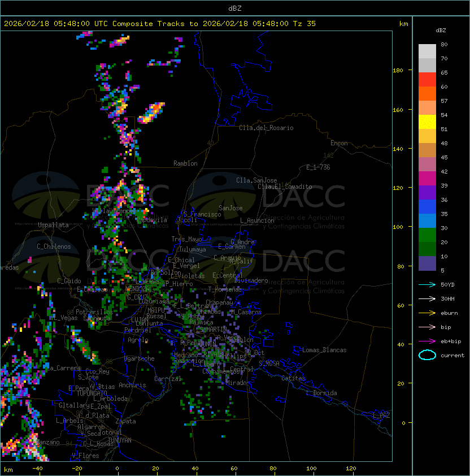Click the 'C_Chilenos' place label
This screenshot has height=476, width=470.
[x=54, y=246]
